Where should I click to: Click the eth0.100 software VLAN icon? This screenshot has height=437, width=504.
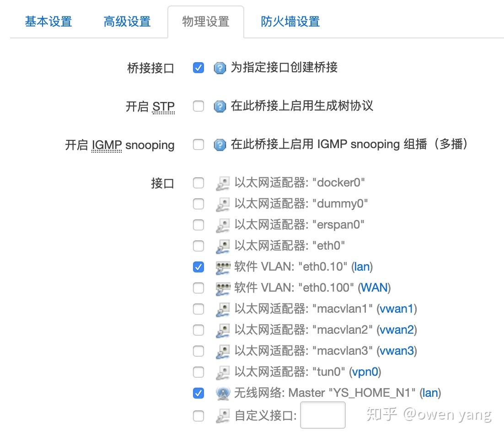[x=222, y=288]
